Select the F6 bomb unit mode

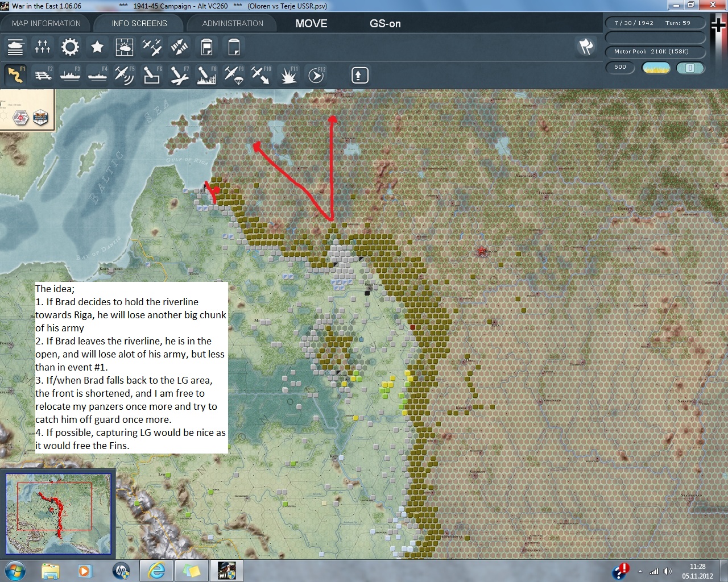click(152, 75)
